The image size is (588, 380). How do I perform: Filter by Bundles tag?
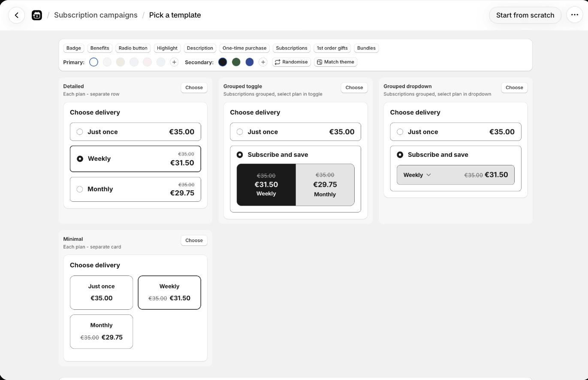point(366,48)
